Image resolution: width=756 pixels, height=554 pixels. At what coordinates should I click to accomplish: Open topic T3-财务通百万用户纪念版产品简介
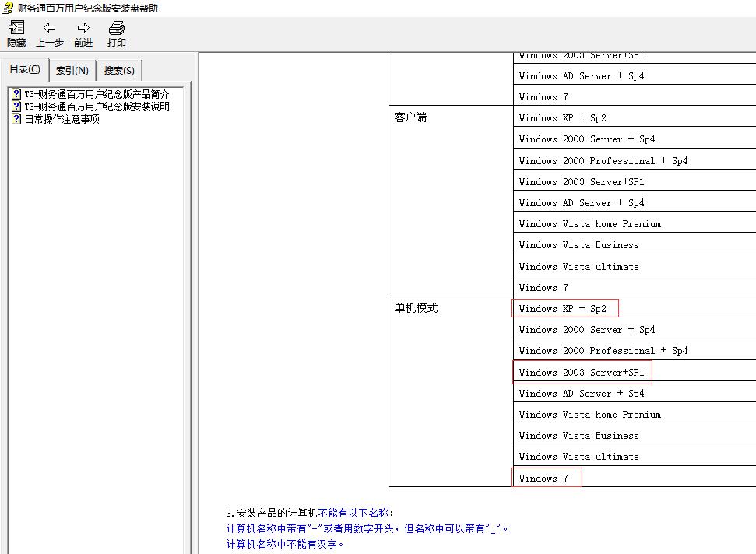97,94
